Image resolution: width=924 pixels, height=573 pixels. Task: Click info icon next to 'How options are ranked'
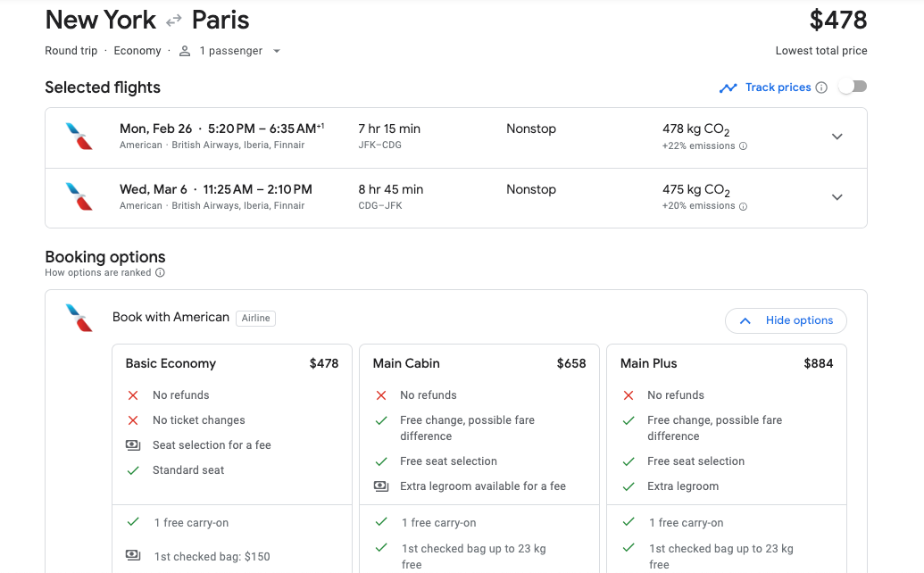(160, 273)
